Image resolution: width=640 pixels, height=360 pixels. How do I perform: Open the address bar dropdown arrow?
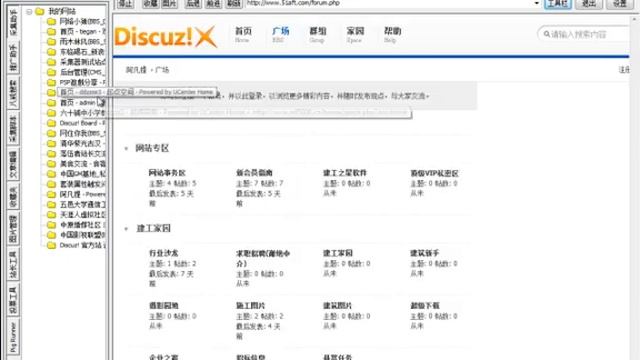[536, 3]
